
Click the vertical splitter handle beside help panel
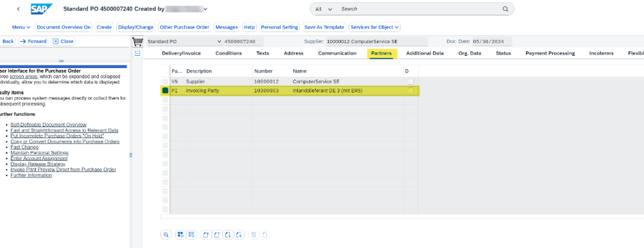(130, 155)
